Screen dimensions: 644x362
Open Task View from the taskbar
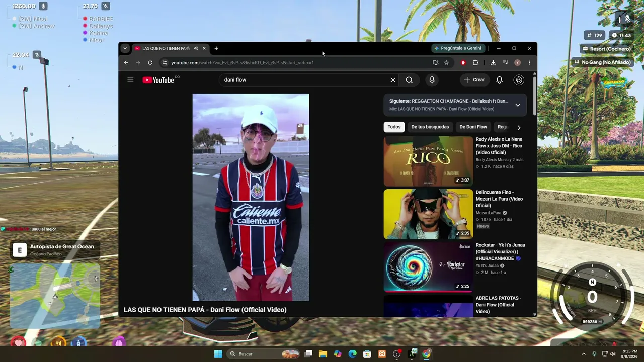pos(308,354)
